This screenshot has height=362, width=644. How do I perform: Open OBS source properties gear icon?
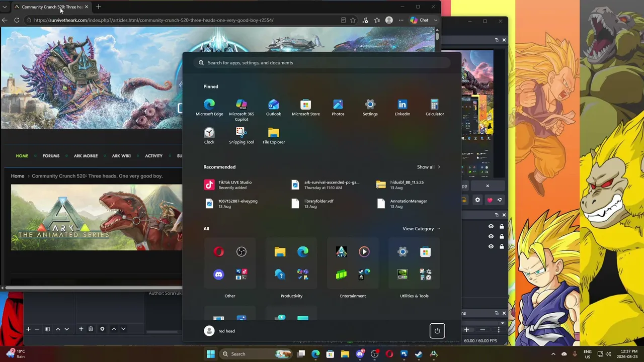(x=102, y=329)
